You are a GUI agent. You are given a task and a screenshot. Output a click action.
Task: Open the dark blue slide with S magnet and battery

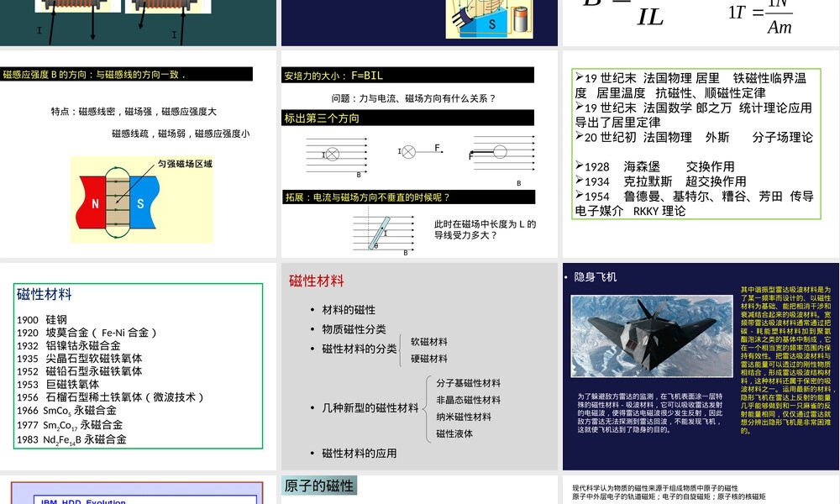click(x=419, y=23)
